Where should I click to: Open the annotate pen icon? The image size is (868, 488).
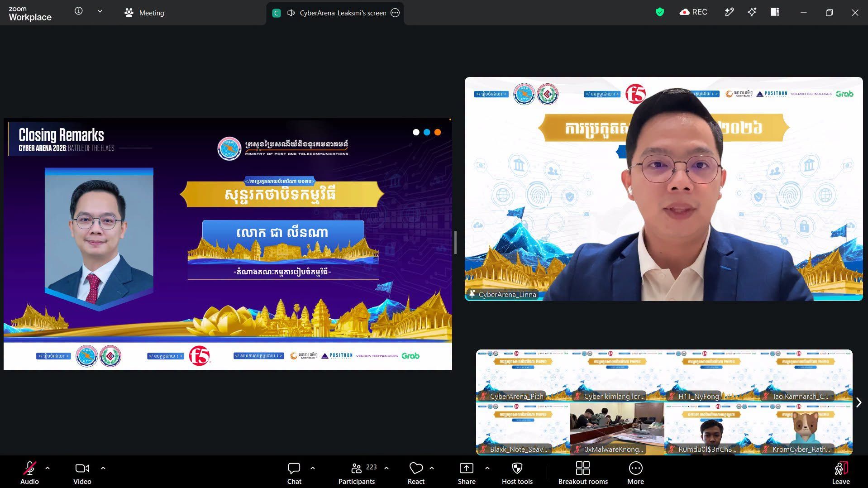729,12
